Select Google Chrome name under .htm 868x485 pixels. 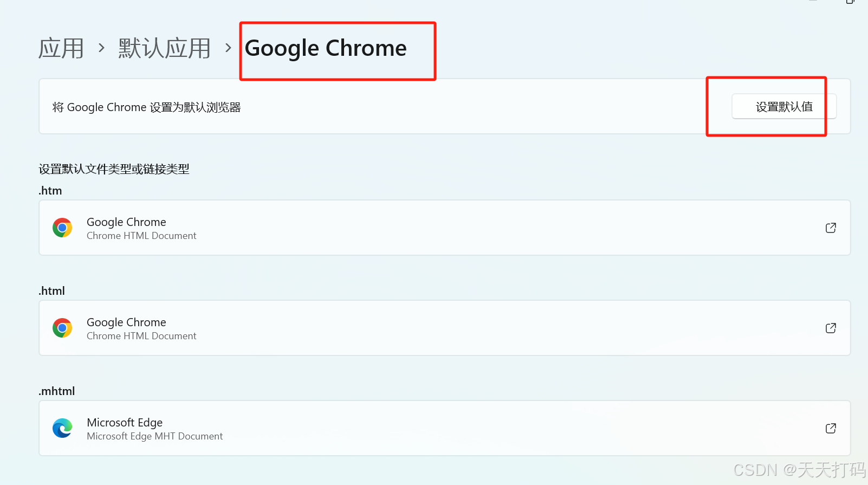pyautogui.click(x=126, y=222)
